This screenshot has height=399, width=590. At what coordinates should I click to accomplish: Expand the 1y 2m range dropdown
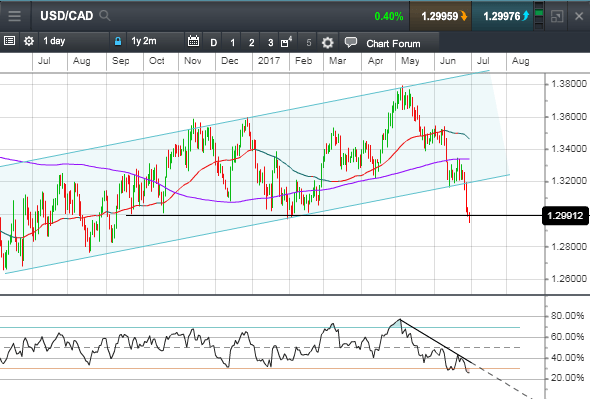(x=154, y=41)
